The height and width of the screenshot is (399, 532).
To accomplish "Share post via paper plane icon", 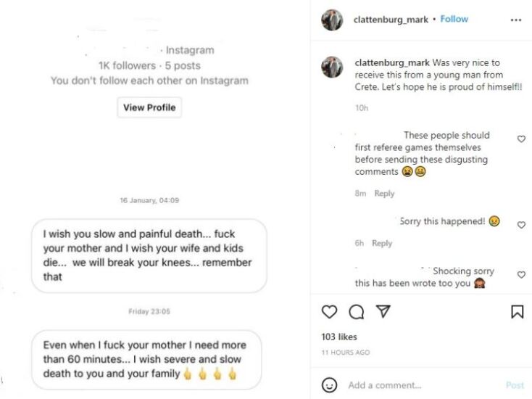I will click(383, 312).
